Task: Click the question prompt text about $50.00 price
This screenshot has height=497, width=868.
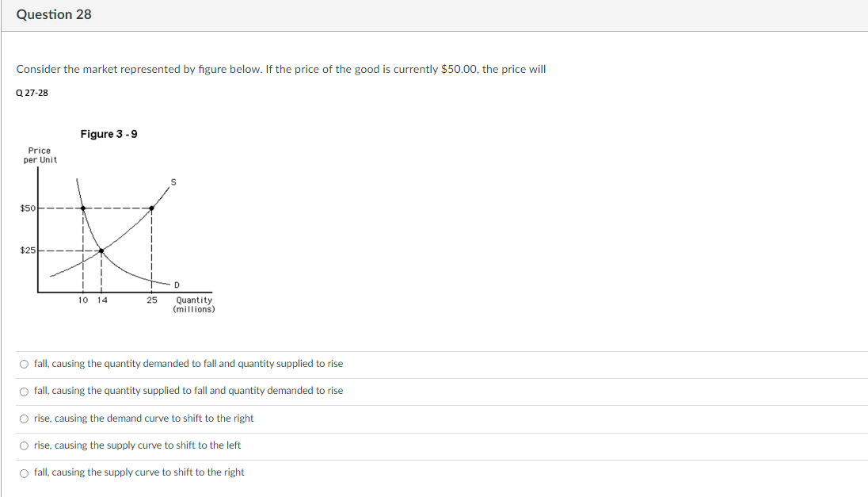Action: pyautogui.click(x=281, y=69)
